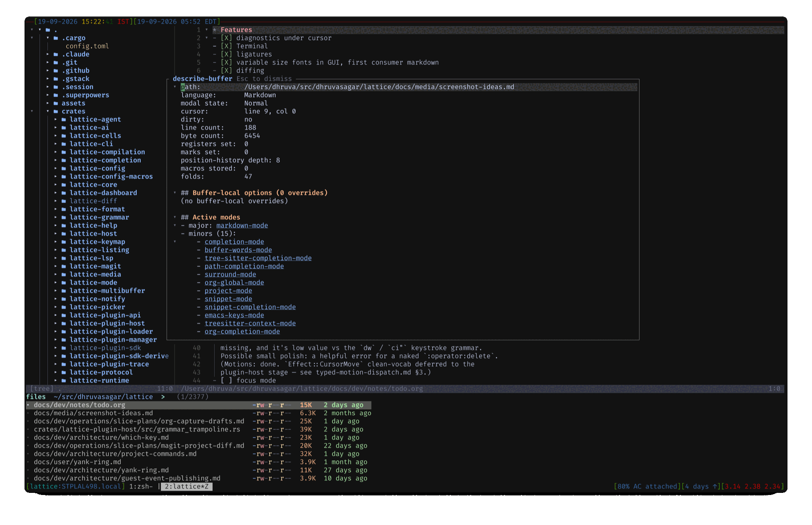Screen dimensions: 812x525
Task: Switch to tmux window 1:zsh
Action: (x=140, y=487)
